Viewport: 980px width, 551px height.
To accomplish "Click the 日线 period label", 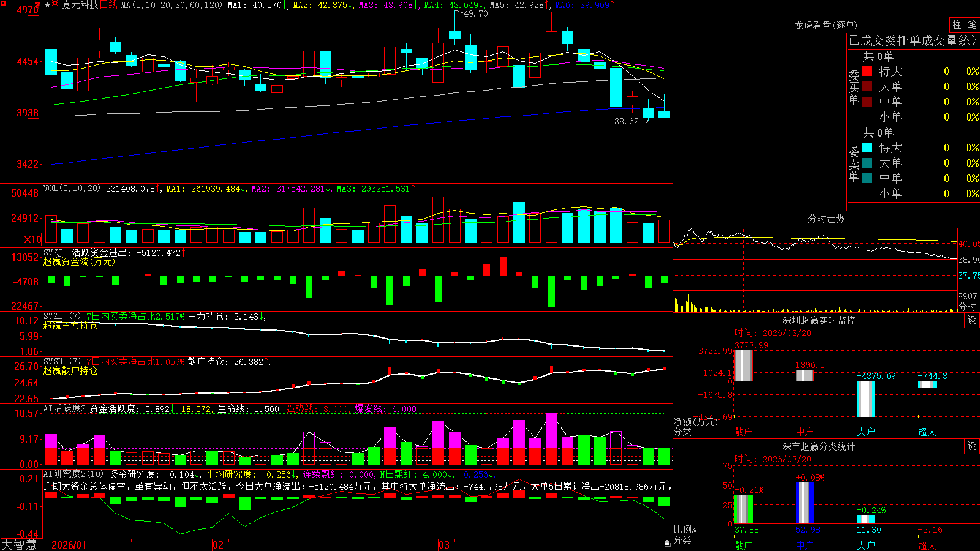I will pos(108,5).
